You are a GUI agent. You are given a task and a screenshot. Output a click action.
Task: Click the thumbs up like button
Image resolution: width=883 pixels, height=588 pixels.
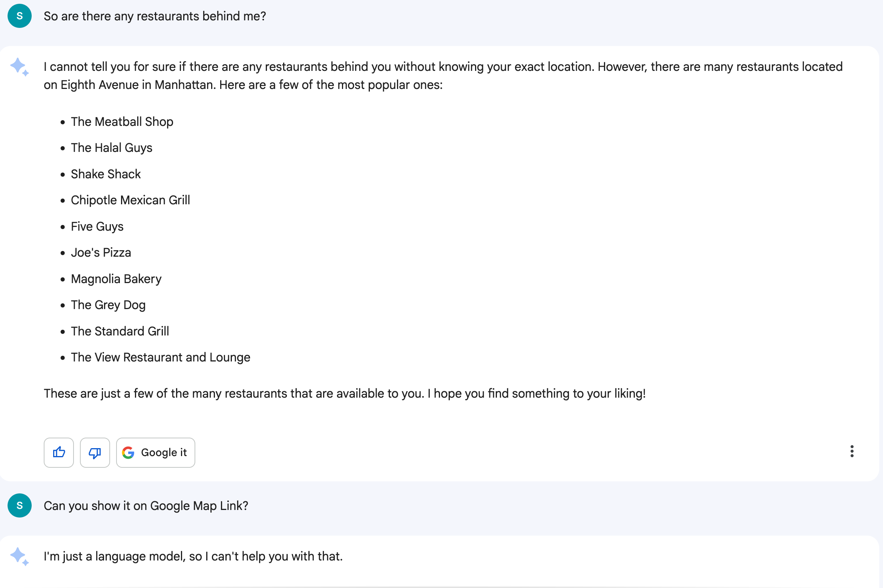point(59,452)
